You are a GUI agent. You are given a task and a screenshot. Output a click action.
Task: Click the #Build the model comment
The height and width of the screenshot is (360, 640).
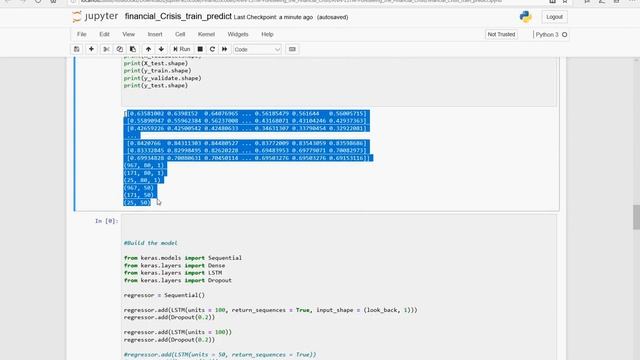click(151, 243)
